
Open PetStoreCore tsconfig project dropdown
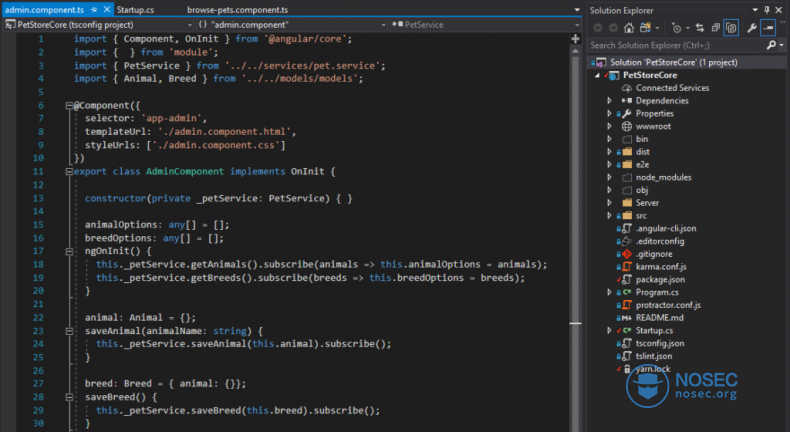[x=189, y=25]
